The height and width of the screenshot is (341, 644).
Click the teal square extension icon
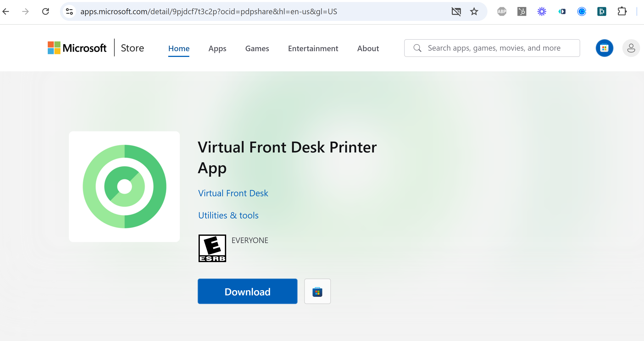coord(602,11)
